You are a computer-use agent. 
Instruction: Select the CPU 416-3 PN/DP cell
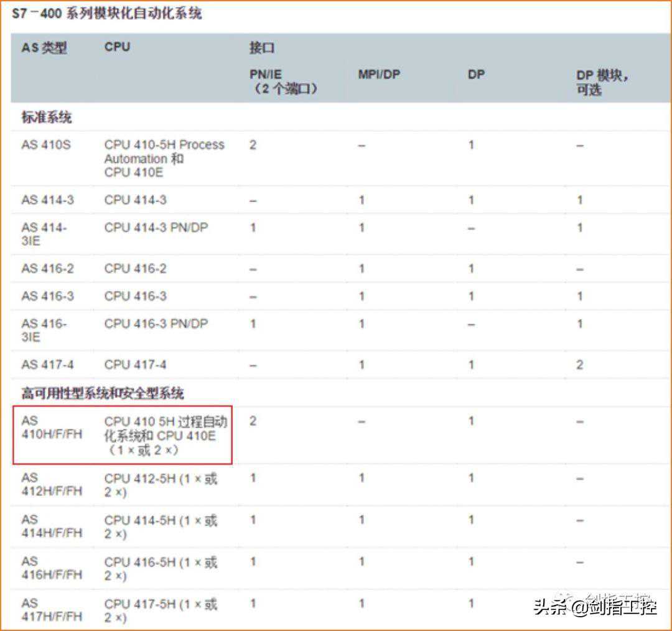[x=156, y=324]
